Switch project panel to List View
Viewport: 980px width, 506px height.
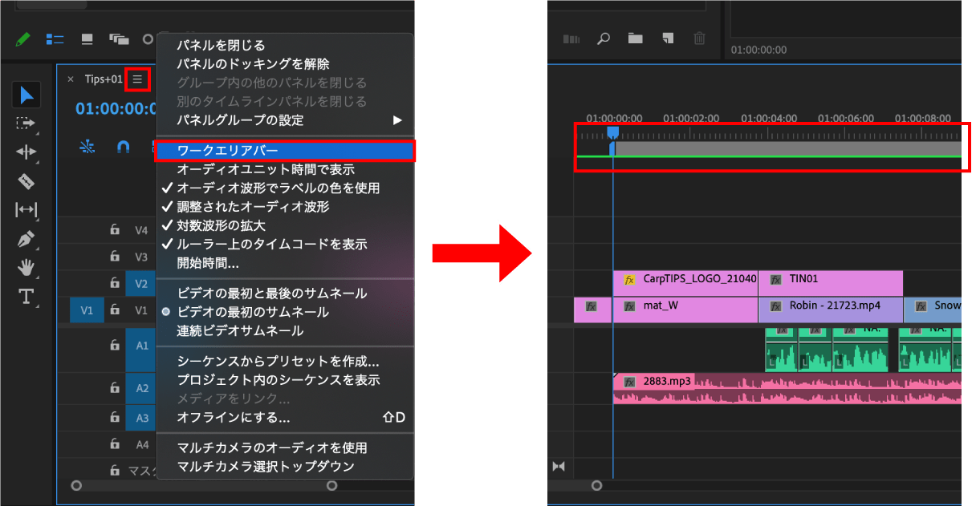(x=55, y=38)
